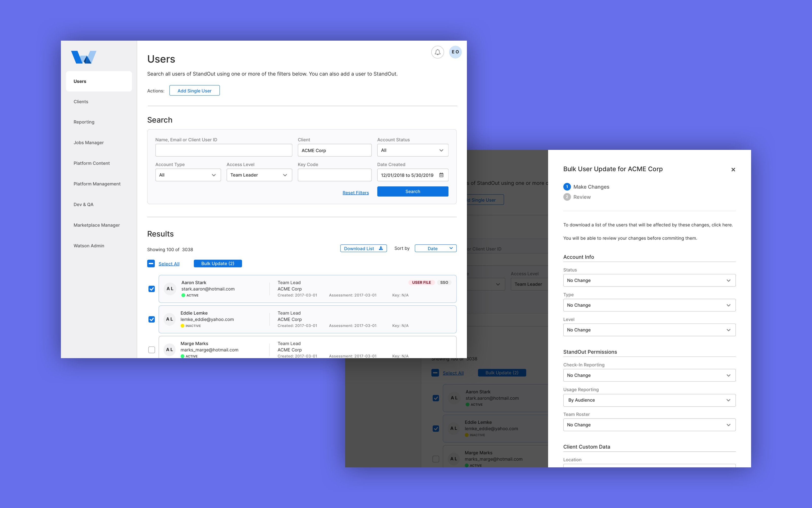Click 'Showing 100 of 3038' text in Users window
The height and width of the screenshot is (508, 812).
point(170,250)
